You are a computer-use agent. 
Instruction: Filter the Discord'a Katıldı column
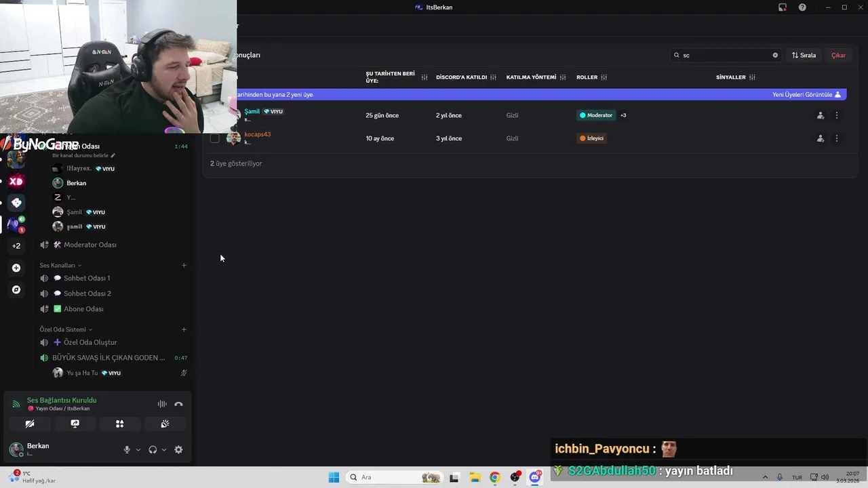tap(493, 77)
